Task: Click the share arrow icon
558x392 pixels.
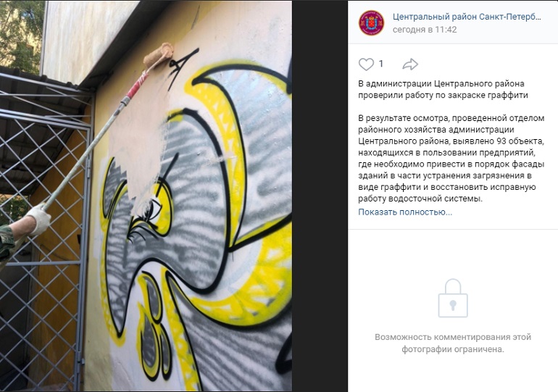Action: tap(410, 64)
